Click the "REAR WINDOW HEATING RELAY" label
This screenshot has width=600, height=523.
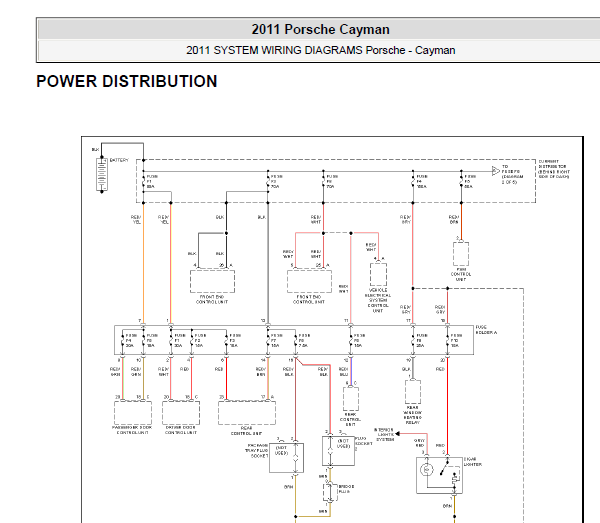click(412, 415)
